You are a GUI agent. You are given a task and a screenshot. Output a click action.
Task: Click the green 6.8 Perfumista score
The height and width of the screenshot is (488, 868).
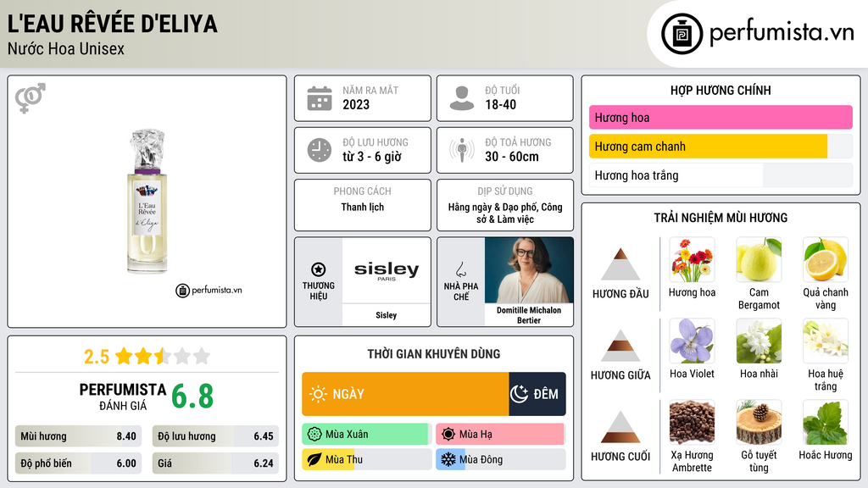[192, 396]
